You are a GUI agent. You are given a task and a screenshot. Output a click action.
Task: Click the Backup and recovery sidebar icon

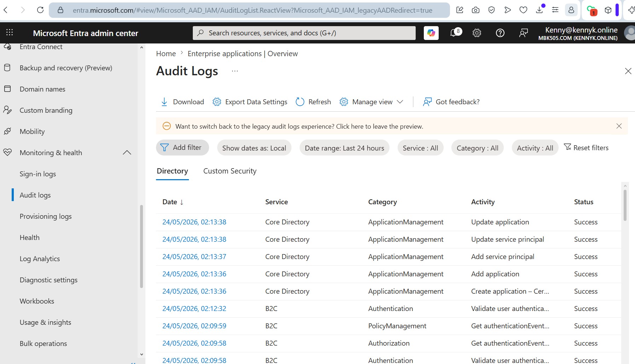(x=7, y=67)
